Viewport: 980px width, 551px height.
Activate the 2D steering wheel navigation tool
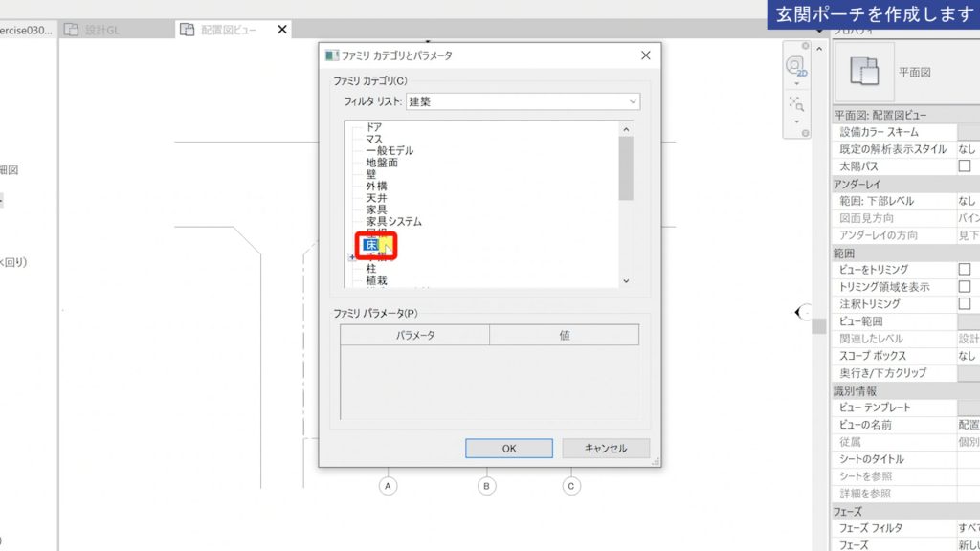point(796,65)
